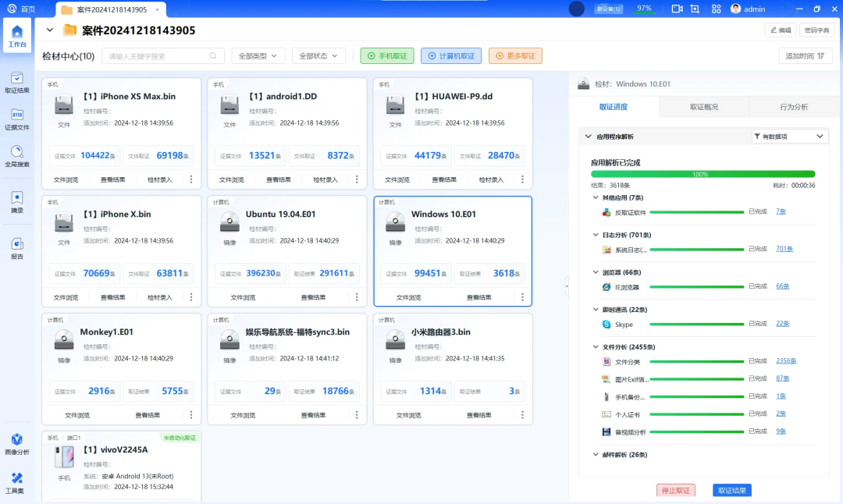This screenshot has height=504, width=843.
Task: Click the screen recording camera icon
Action: coord(677,9)
